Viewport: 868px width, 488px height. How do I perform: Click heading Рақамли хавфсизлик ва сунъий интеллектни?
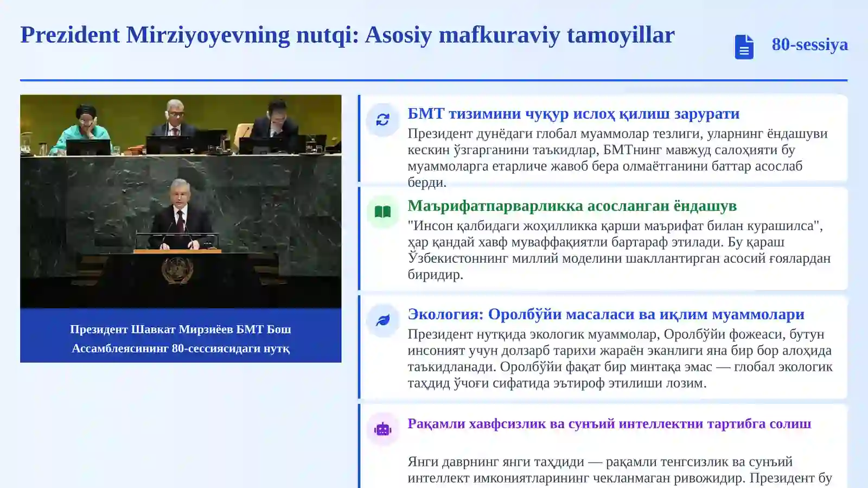(x=609, y=423)
